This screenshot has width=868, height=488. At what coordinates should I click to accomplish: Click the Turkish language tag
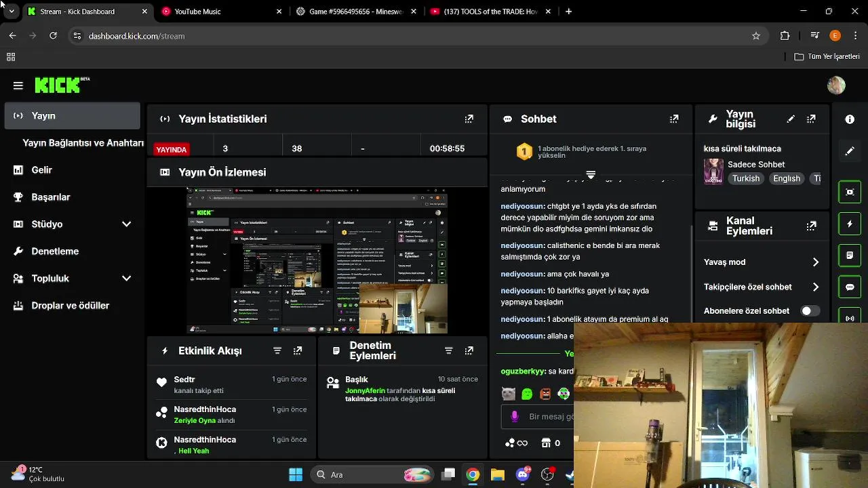pos(745,179)
